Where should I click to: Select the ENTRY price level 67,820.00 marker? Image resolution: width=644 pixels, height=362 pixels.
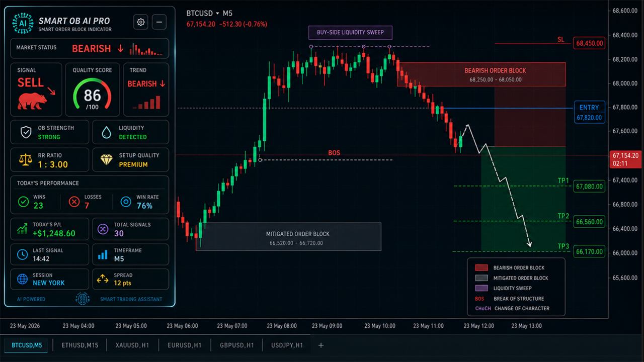pos(589,113)
